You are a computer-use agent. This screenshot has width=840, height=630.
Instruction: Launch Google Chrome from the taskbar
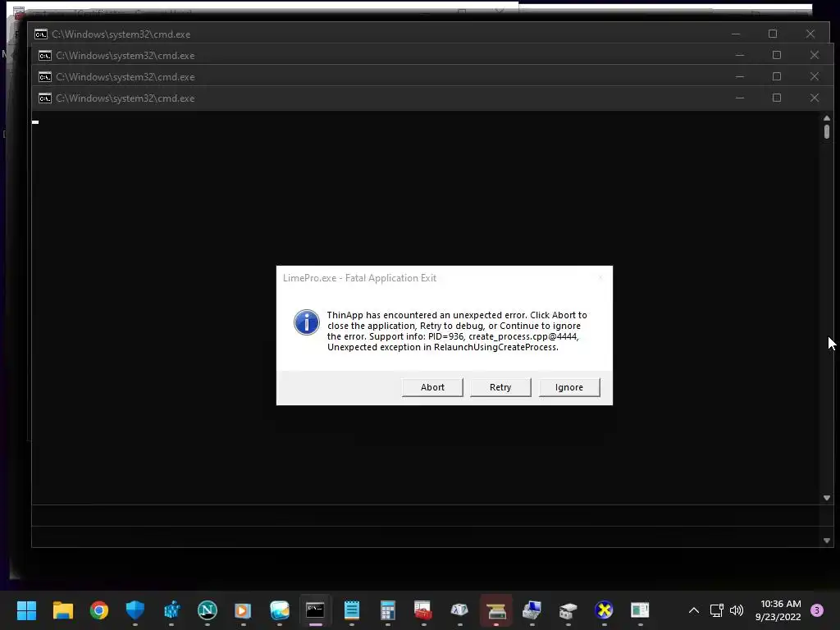(x=99, y=610)
